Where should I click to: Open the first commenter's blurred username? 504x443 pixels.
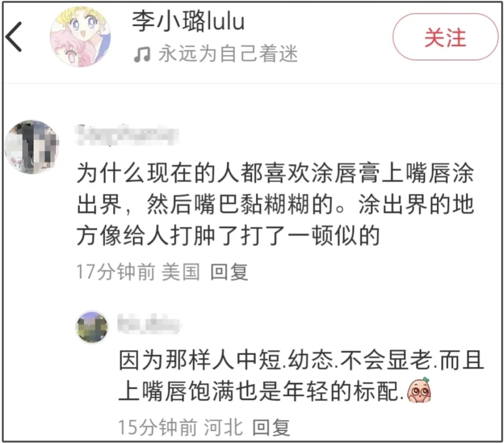pyautogui.click(x=127, y=135)
